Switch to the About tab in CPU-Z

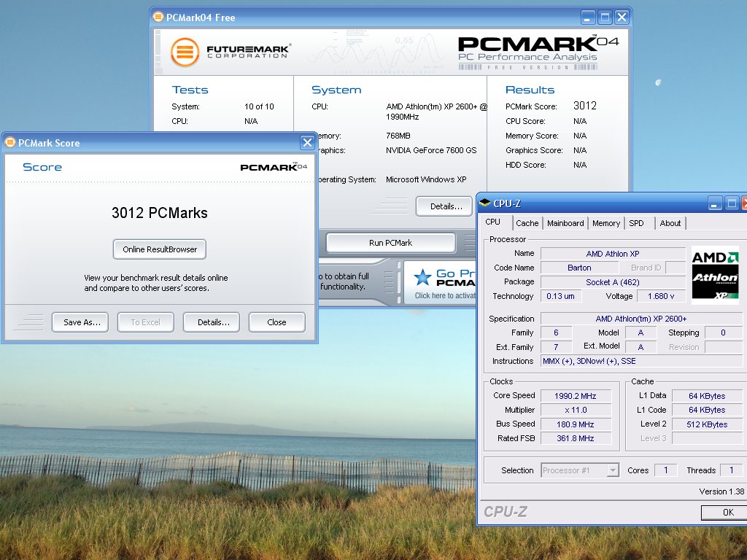click(670, 223)
